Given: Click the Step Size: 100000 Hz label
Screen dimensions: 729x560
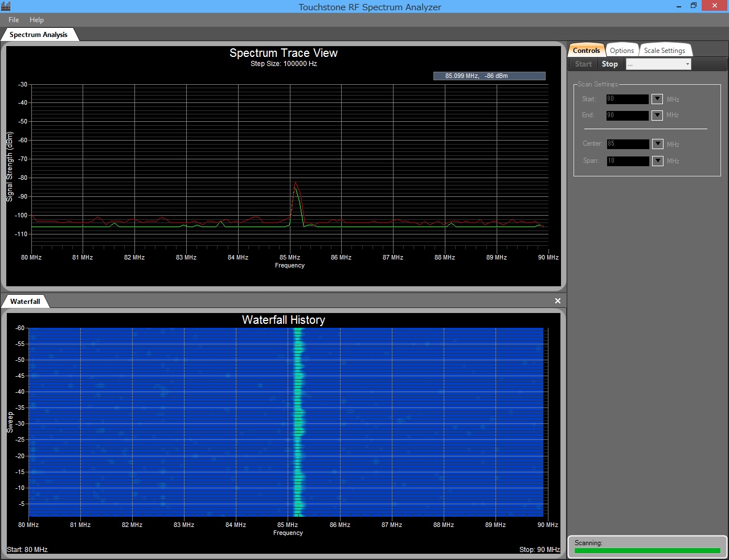Looking at the screenshot, I should [x=284, y=64].
